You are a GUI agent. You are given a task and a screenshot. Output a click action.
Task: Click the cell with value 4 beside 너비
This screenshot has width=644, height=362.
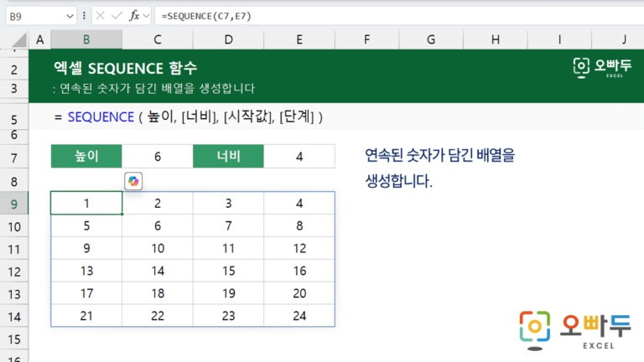tap(299, 156)
